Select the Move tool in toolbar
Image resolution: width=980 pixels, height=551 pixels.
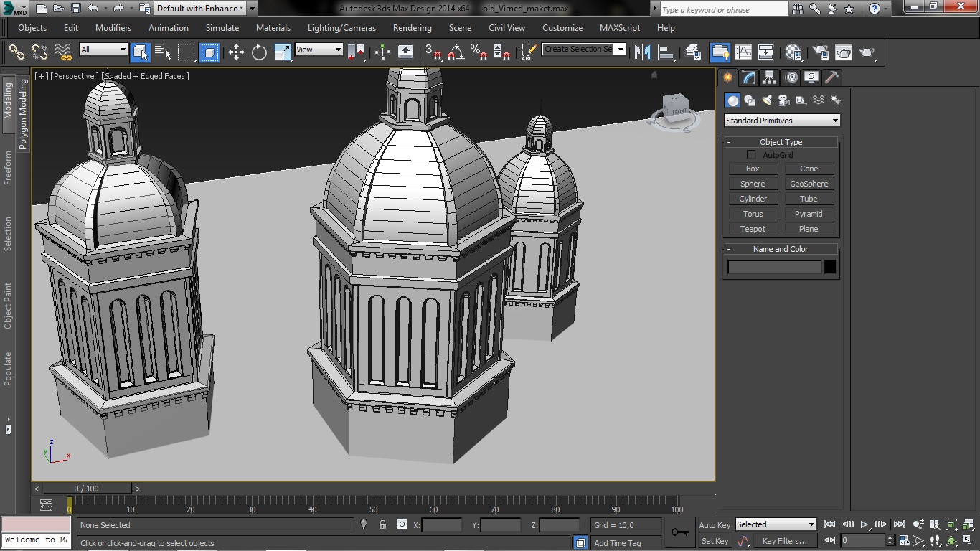(236, 52)
